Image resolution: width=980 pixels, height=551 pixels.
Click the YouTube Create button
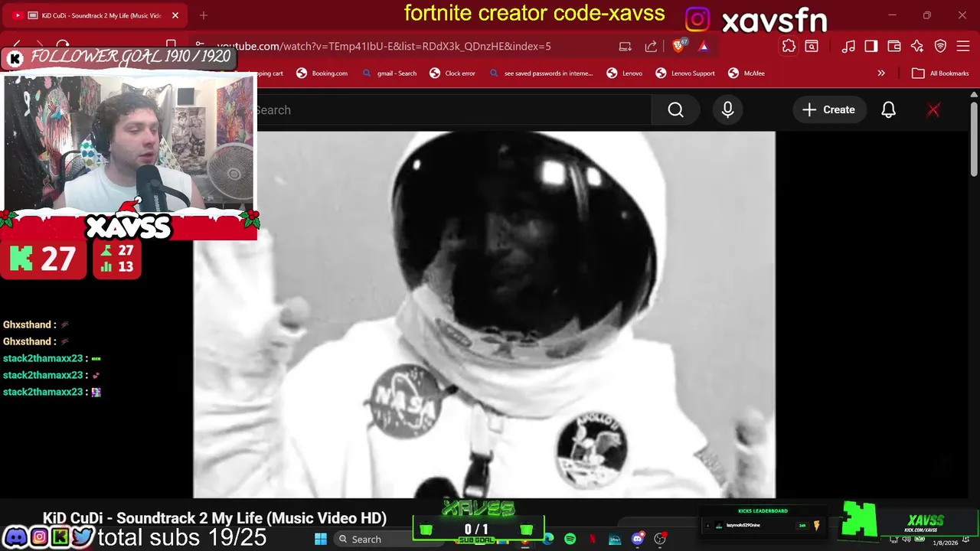pyautogui.click(x=828, y=110)
